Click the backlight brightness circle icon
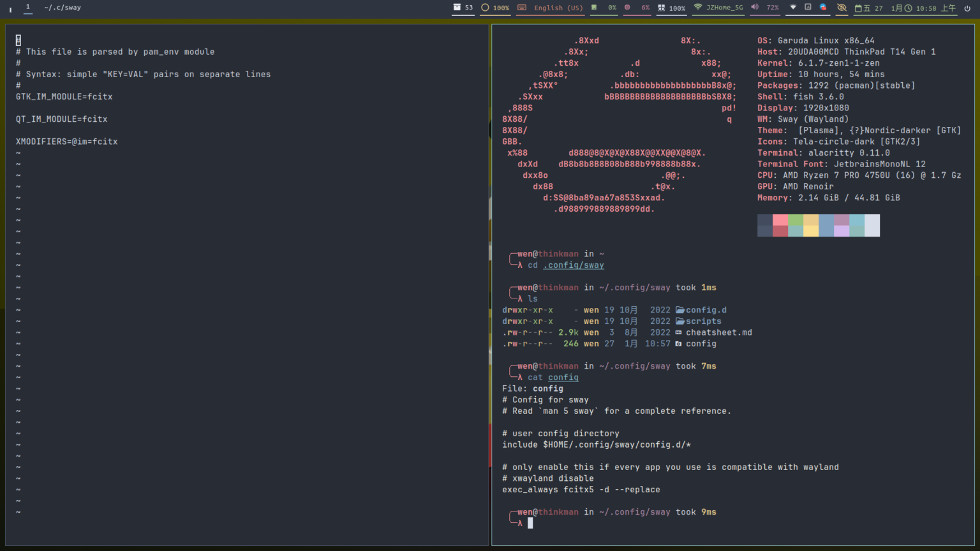980x551 pixels. click(485, 8)
